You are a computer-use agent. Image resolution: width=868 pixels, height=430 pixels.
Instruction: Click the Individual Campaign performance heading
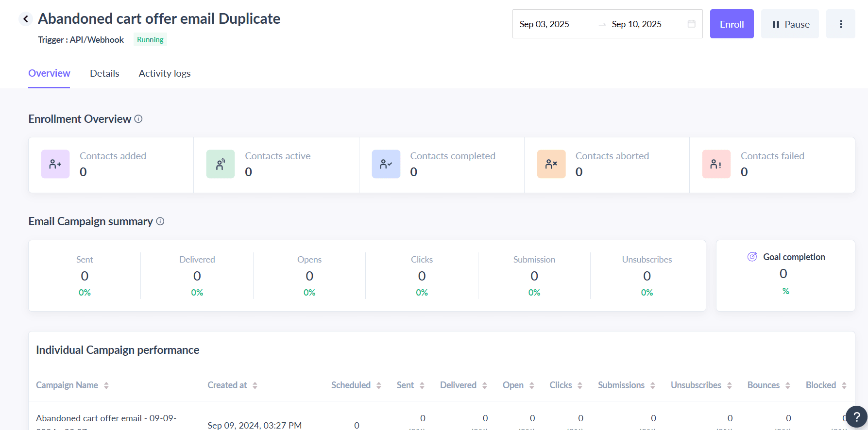click(x=118, y=350)
